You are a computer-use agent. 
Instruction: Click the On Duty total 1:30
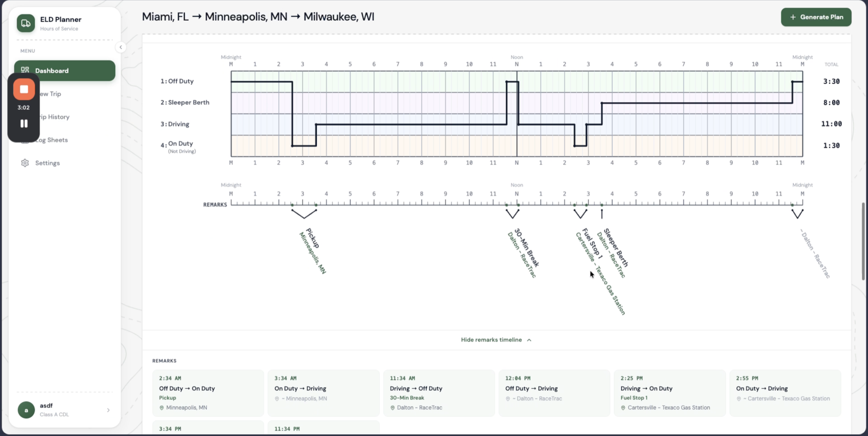point(831,146)
